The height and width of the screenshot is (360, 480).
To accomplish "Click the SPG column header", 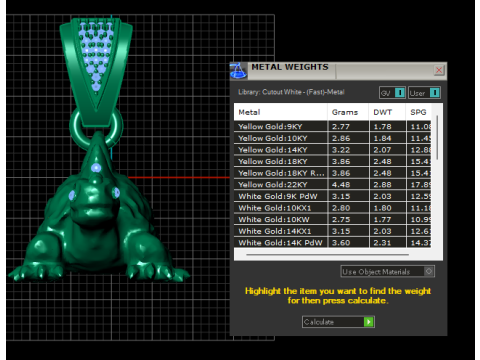I will pos(419,112).
